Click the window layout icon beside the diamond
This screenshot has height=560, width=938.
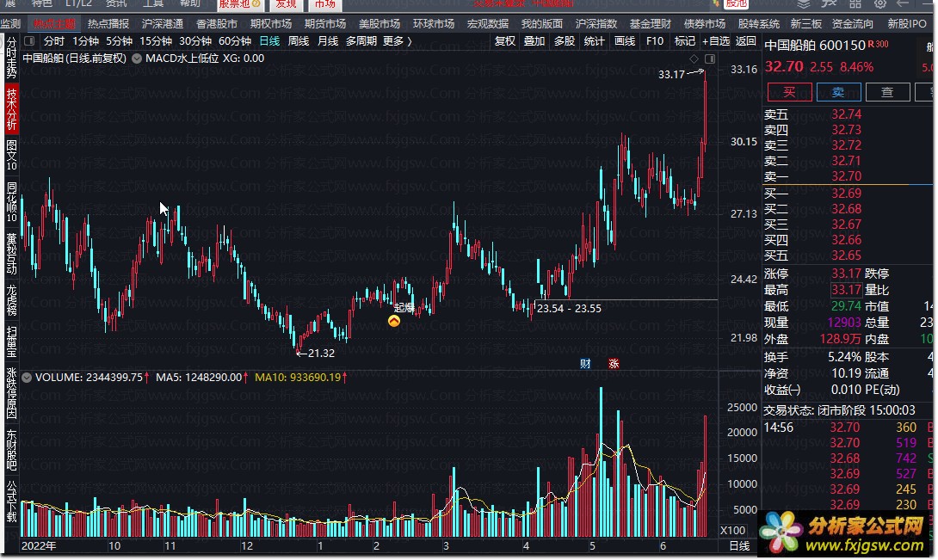[710, 58]
